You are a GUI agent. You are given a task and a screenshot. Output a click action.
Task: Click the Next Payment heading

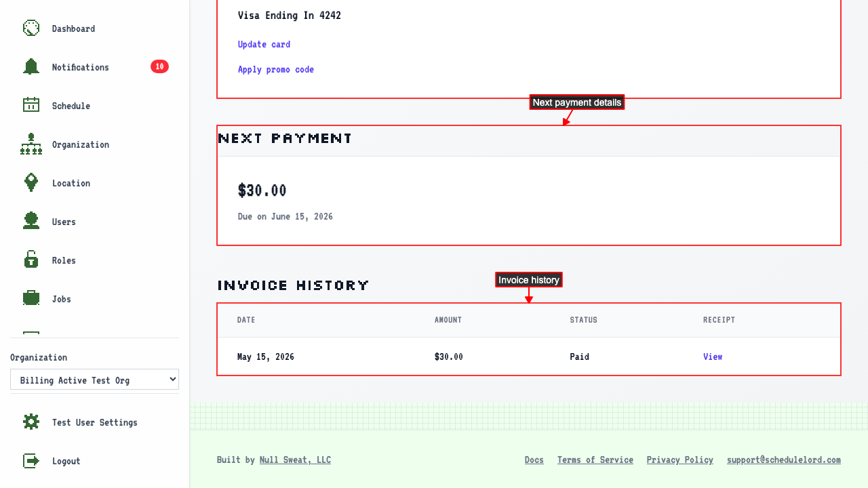285,138
